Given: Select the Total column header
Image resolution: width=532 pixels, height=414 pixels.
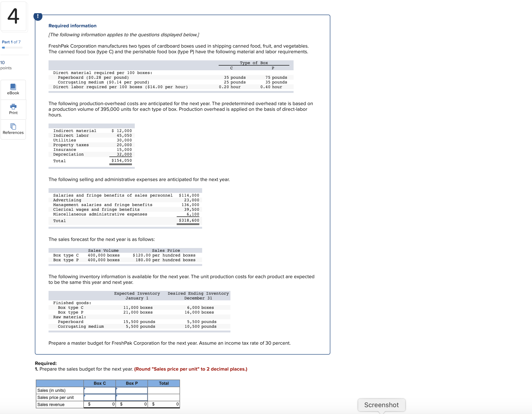Looking at the screenshot, I should (164, 383).
